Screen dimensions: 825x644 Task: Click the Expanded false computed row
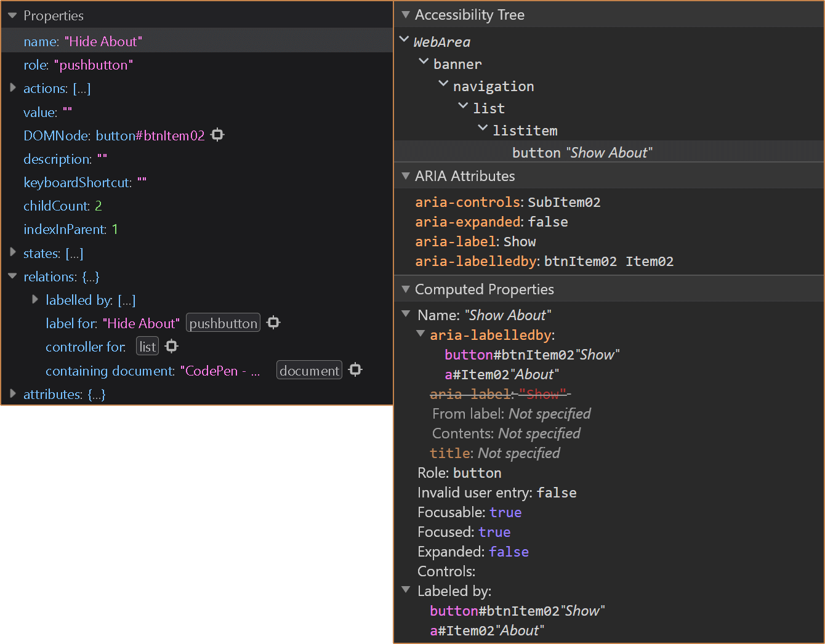tap(473, 552)
